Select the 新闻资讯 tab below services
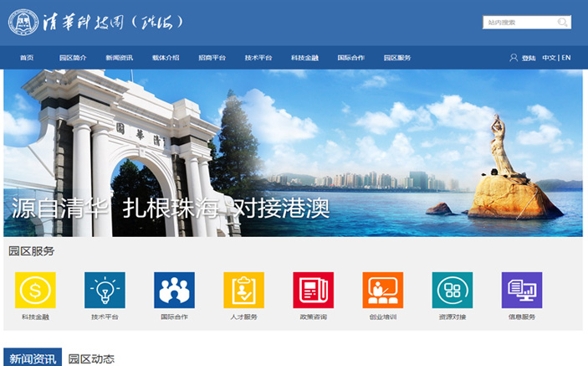Image resolution: width=588 pixels, height=366 pixels. [x=33, y=358]
